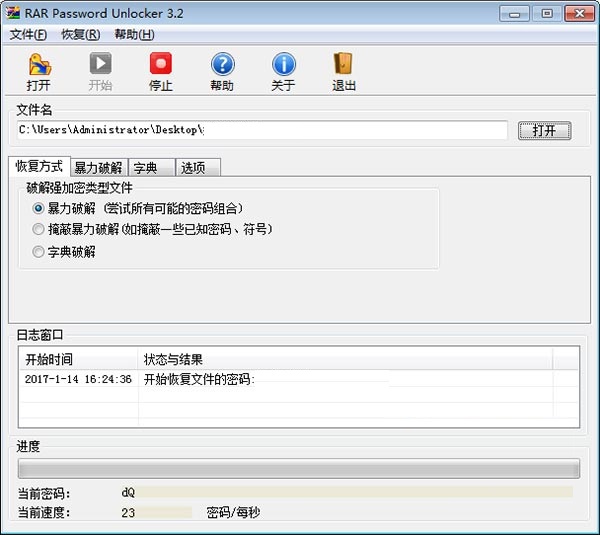Click current speed value 23

(128, 513)
